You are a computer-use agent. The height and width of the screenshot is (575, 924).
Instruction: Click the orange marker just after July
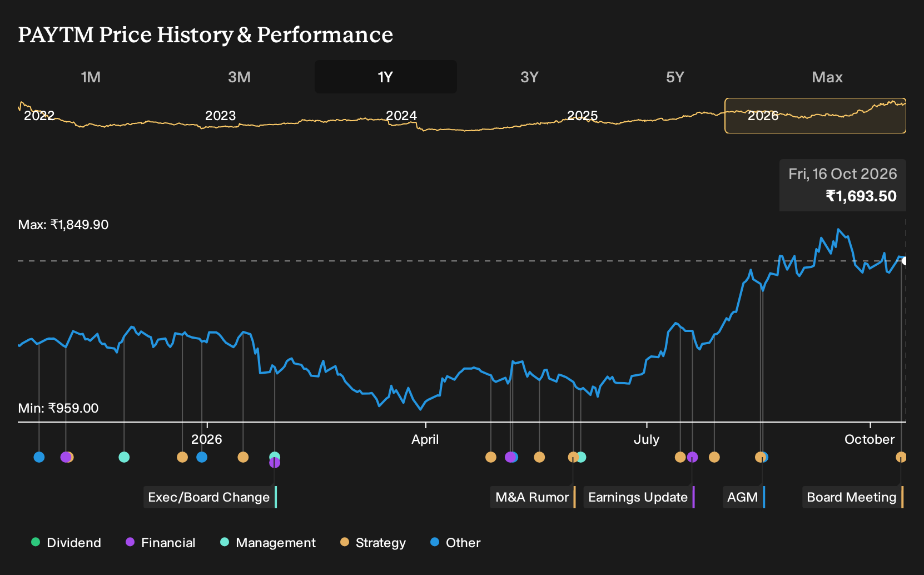[x=680, y=457]
